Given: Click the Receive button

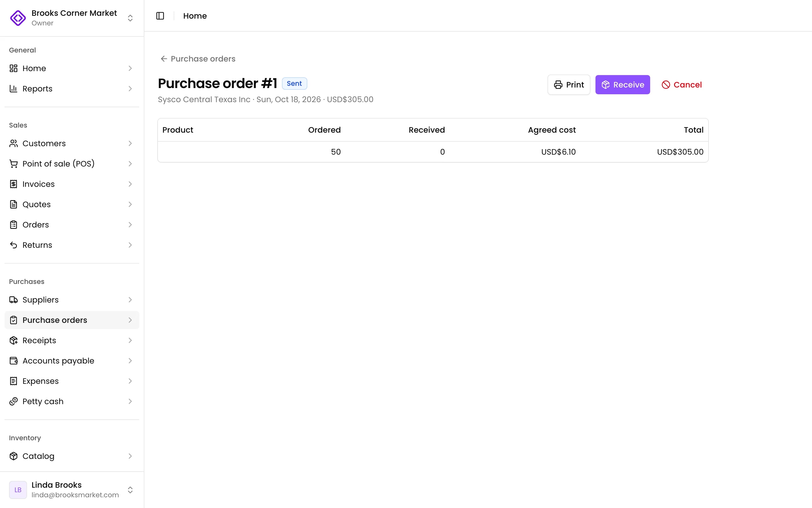Looking at the screenshot, I should (x=623, y=85).
